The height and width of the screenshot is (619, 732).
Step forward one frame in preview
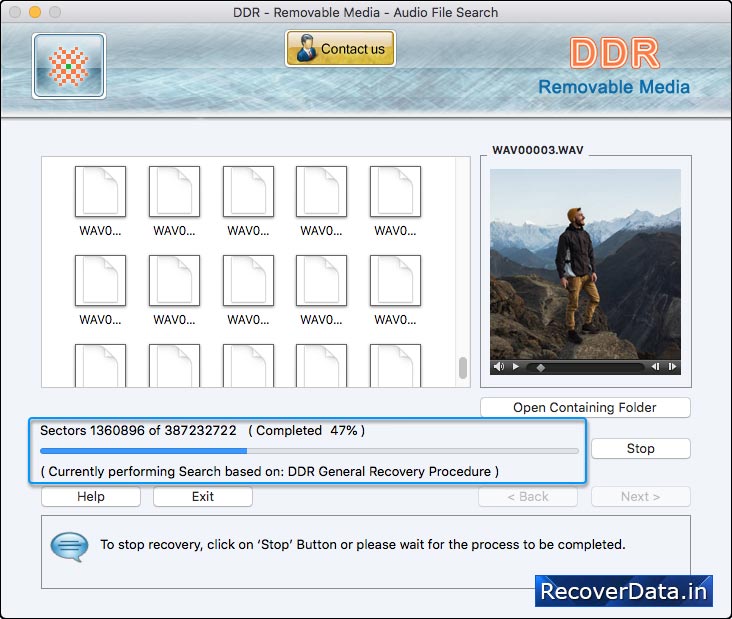coord(672,367)
